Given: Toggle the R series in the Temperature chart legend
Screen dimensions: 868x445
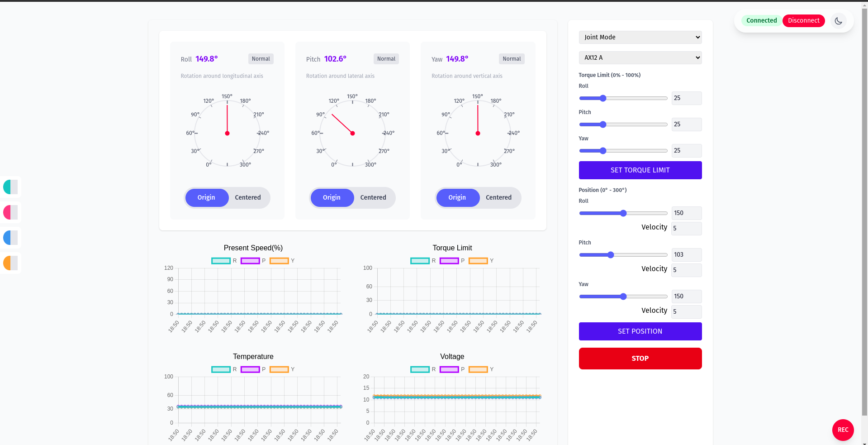Looking at the screenshot, I should click(x=221, y=369).
